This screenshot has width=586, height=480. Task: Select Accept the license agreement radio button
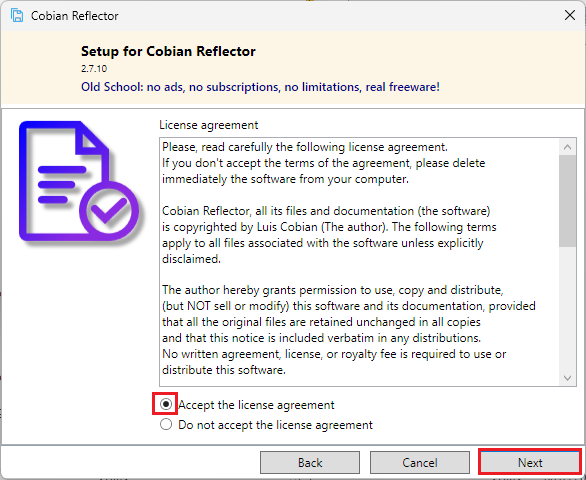pos(166,404)
